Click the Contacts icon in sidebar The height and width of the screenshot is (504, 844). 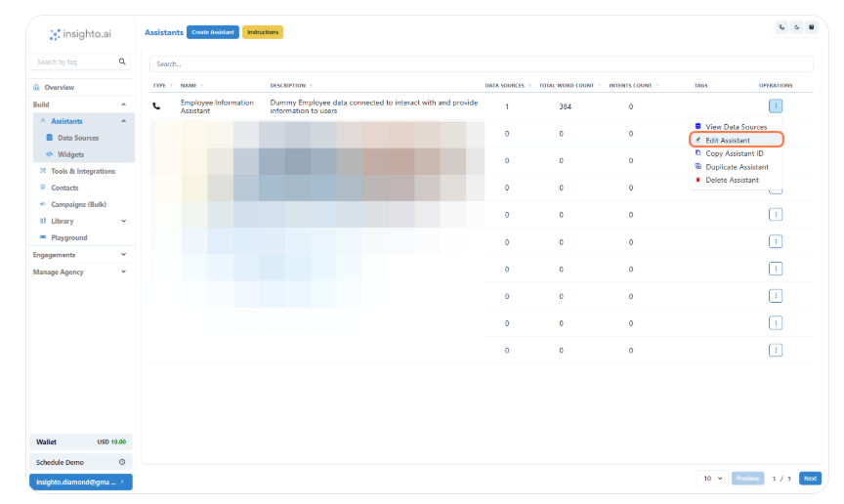[43, 188]
